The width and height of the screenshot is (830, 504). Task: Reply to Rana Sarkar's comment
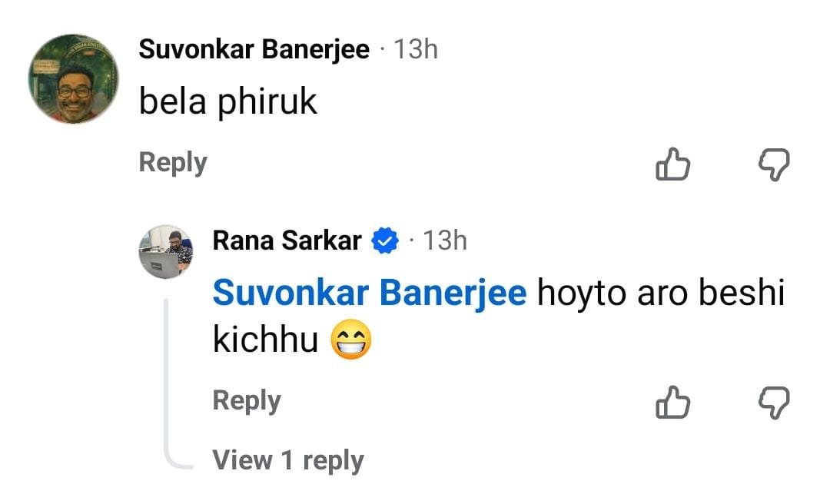pos(247,401)
